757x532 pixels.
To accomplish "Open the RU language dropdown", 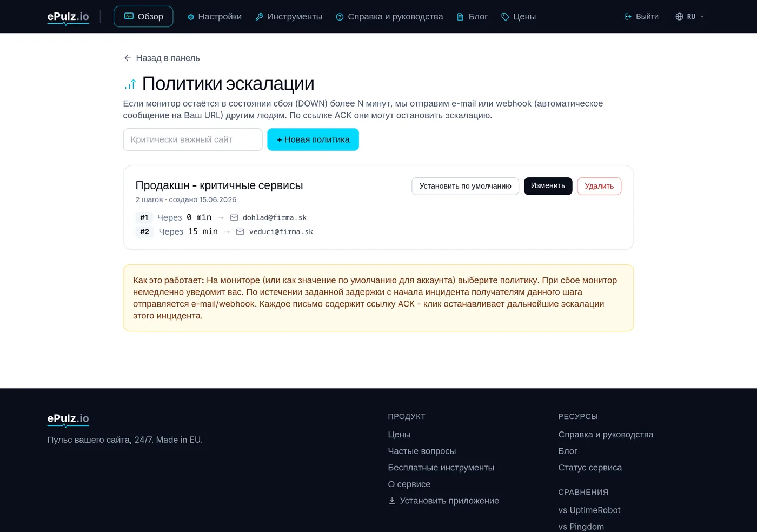I will pos(690,17).
